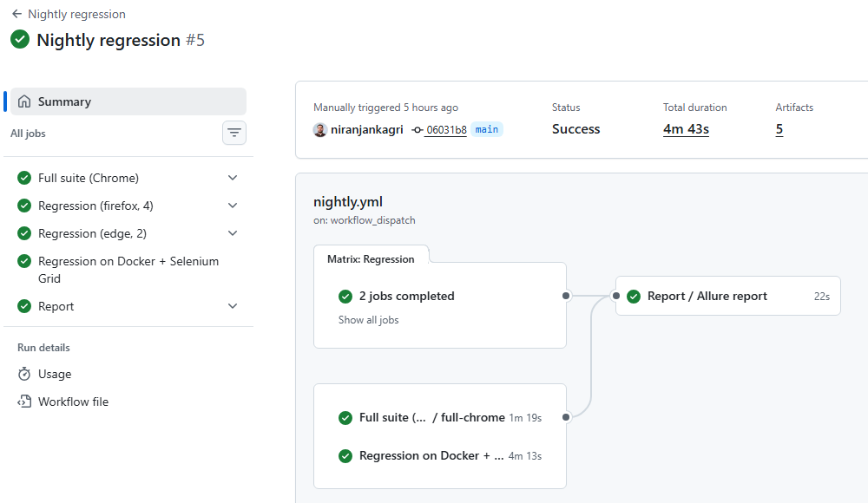
Task: Open the Usage run details page
Action: pyautogui.click(x=55, y=374)
